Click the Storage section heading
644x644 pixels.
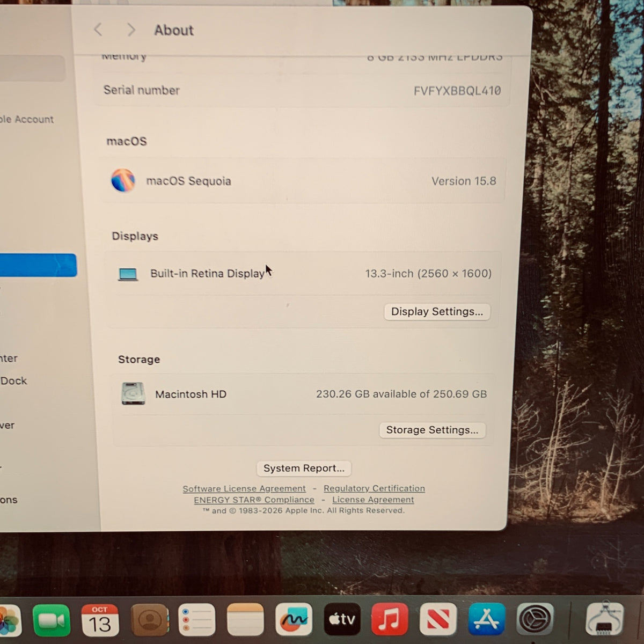point(139,360)
